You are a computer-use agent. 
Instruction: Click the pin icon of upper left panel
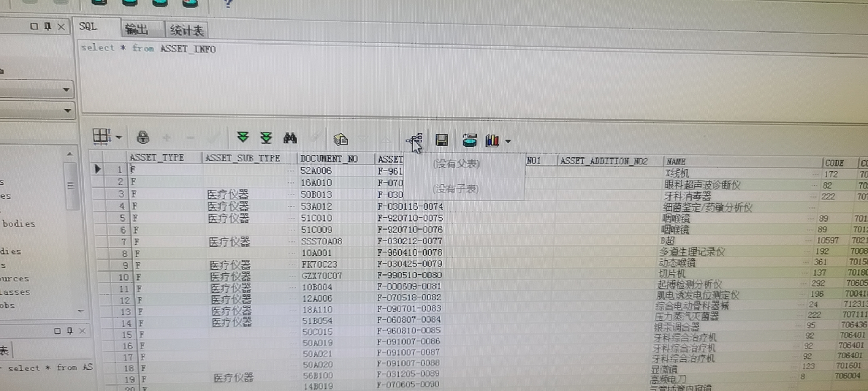click(47, 26)
